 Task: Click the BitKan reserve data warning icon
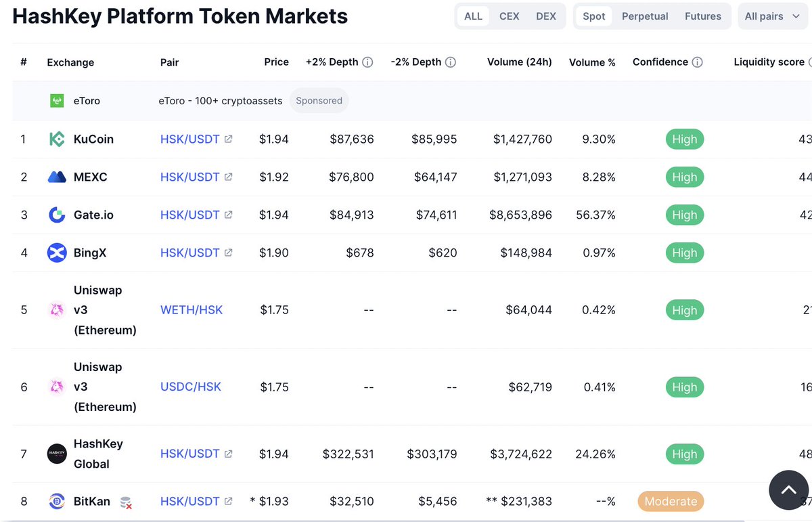[x=126, y=502]
